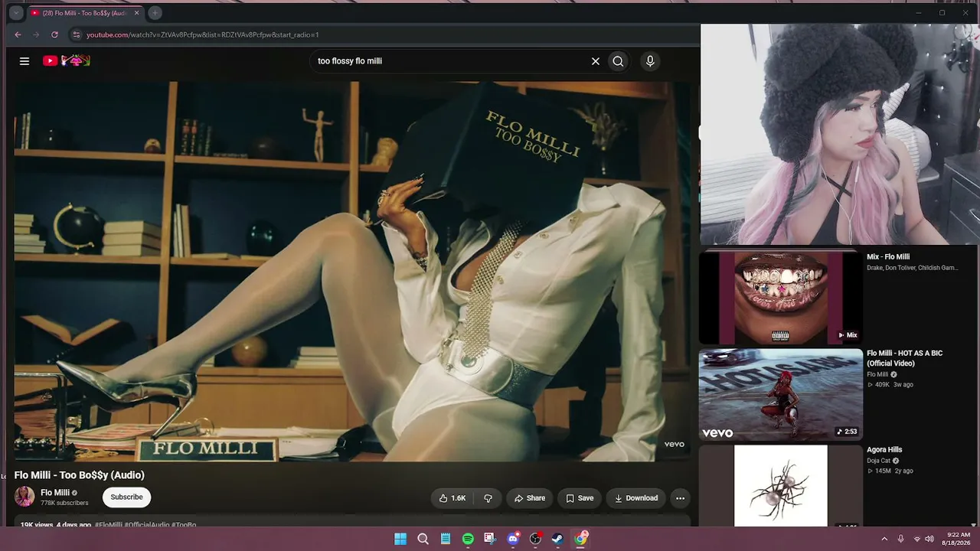Open the Flo Milli channel name link
The image size is (980, 551).
[x=55, y=493]
